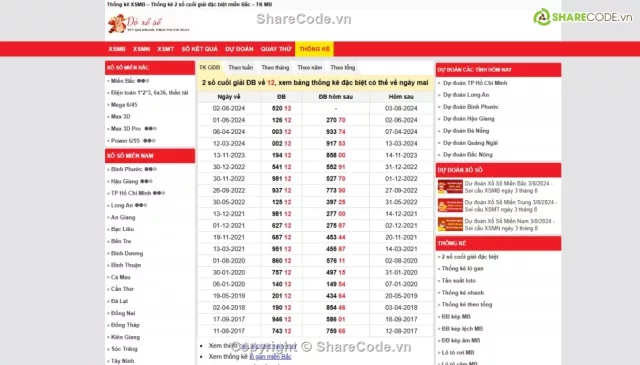
Task: Open ĐB kép lệch MB link
Action: (462, 329)
